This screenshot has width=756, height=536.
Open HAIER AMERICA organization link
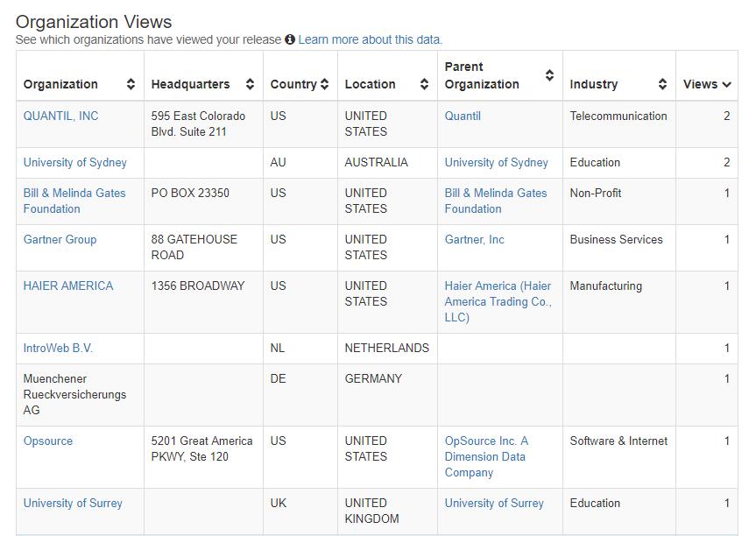click(68, 286)
